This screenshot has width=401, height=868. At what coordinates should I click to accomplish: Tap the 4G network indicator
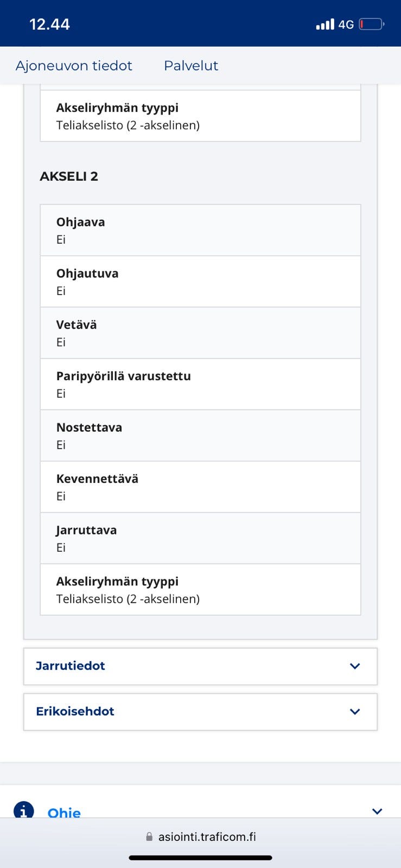[345, 24]
